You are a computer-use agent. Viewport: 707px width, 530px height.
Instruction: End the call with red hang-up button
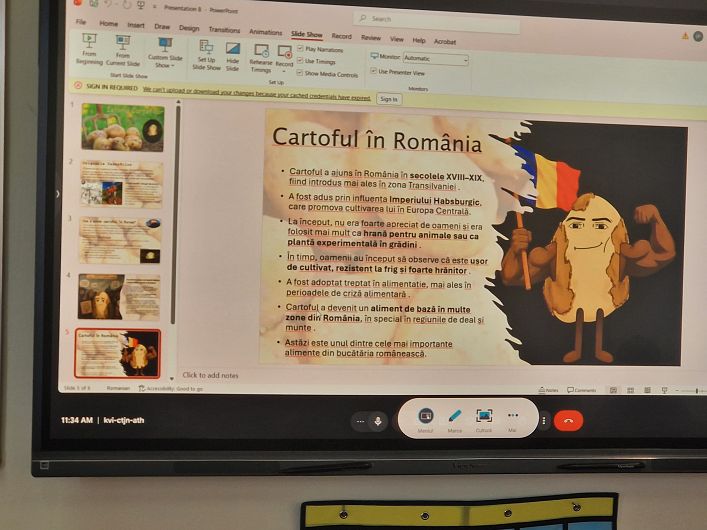[x=569, y=421]
